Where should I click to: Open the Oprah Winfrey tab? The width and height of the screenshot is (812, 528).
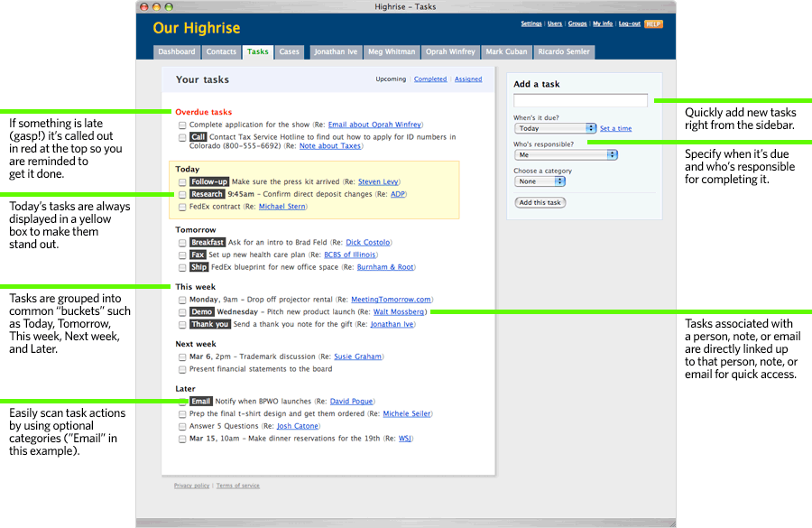[x=450, y=51]
